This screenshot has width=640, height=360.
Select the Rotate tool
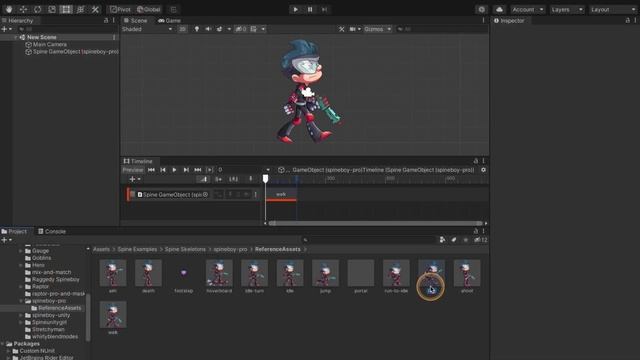pos(38,9)
